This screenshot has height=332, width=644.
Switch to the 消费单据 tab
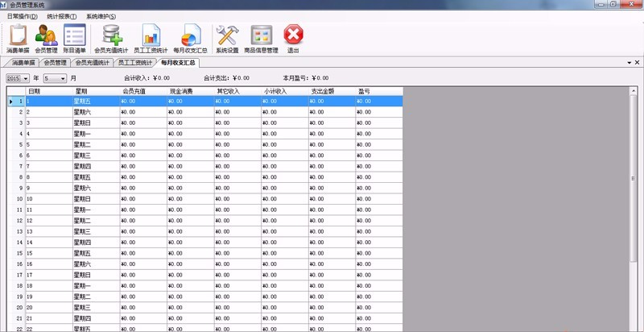pos(23,63)
